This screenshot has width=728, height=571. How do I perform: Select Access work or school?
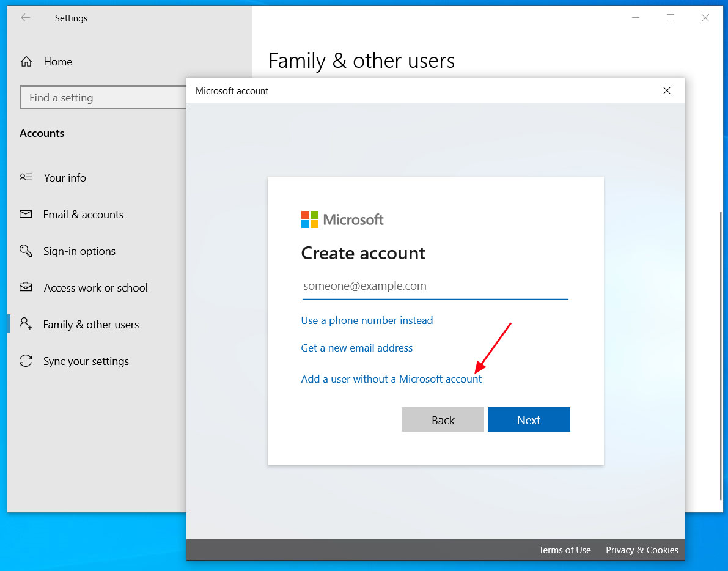[97, 287]
